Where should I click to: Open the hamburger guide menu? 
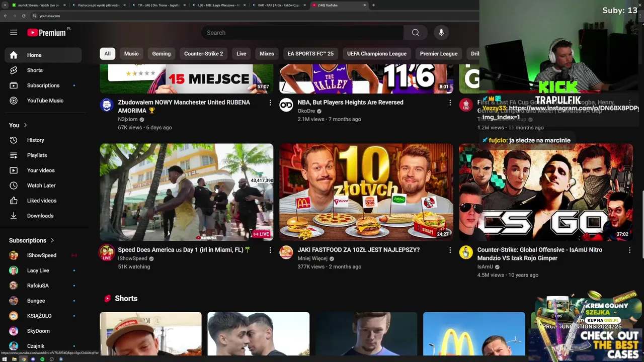click(14, 33)
